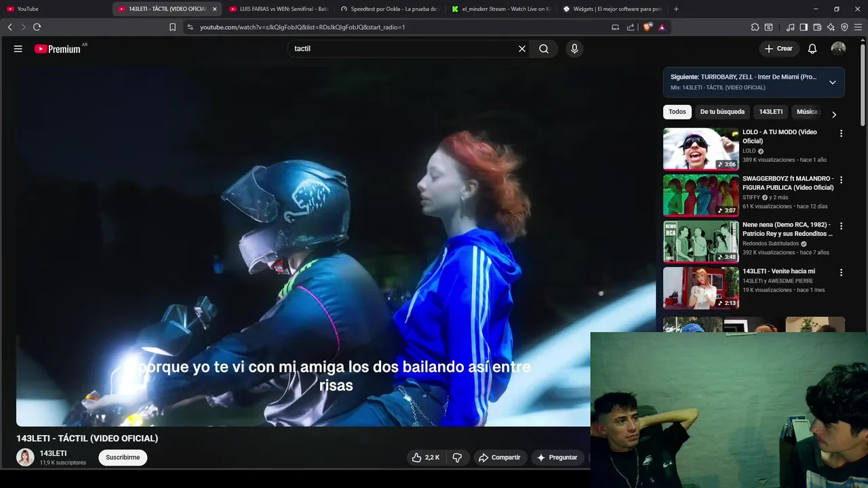Open the browser main menu
Image resolution: width=868 pixels, height=488 pixels.
click(859, 27)
